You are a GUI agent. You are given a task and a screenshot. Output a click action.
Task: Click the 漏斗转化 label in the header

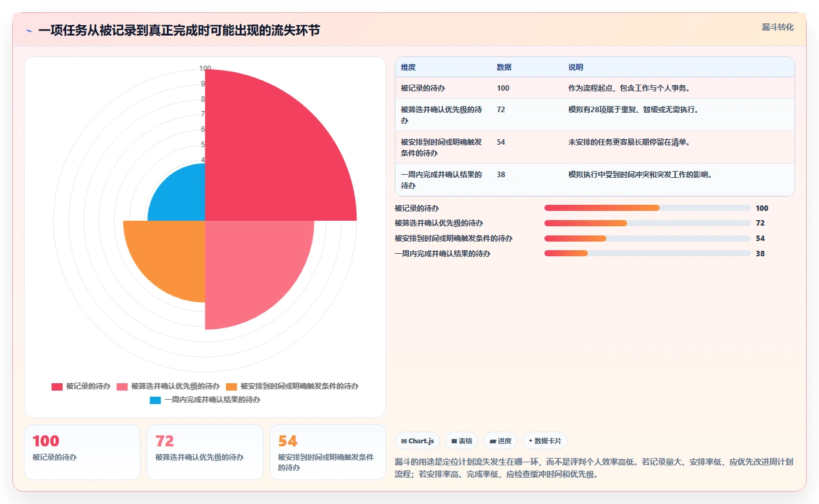tap(778, 28)
